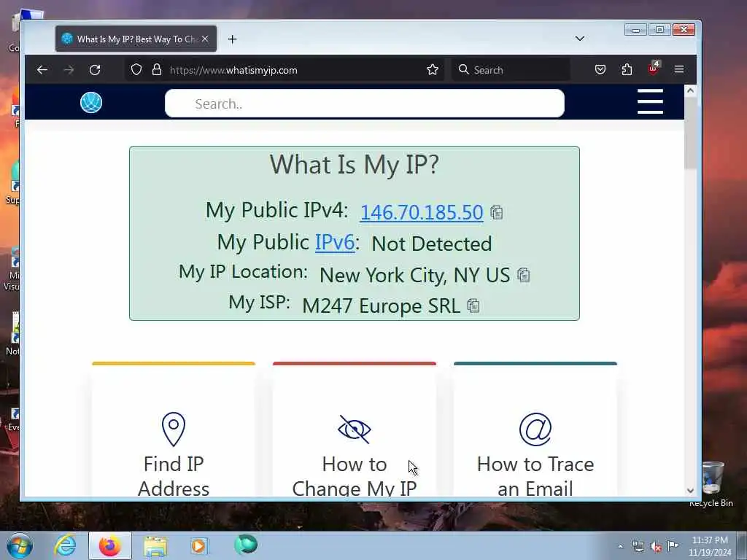Open the IPv6 link
Image resolution: width=747 pixels, height=560 pixels.
click(x=334, y=242)
